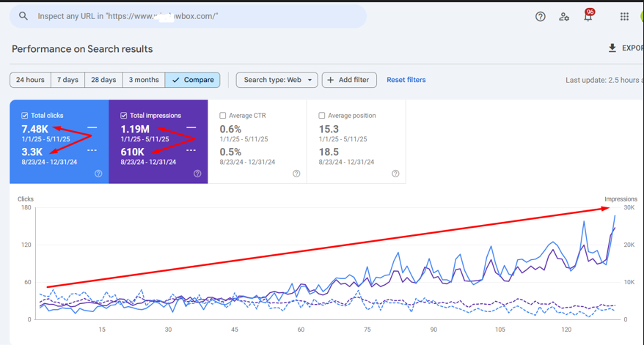This screenshot has width=644, height=345.
Task: Open users and settings icon
Action: (564, 16)
